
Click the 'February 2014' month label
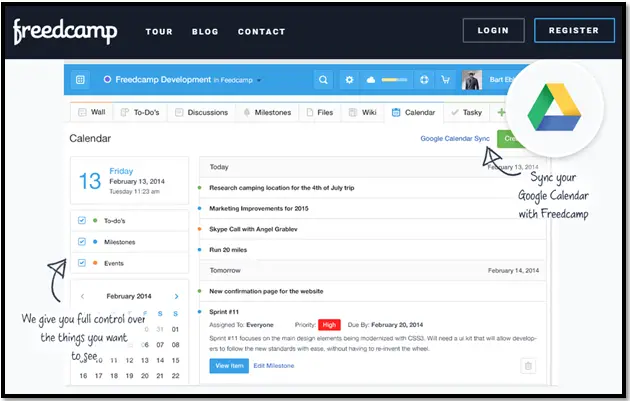tap(129, 296)
